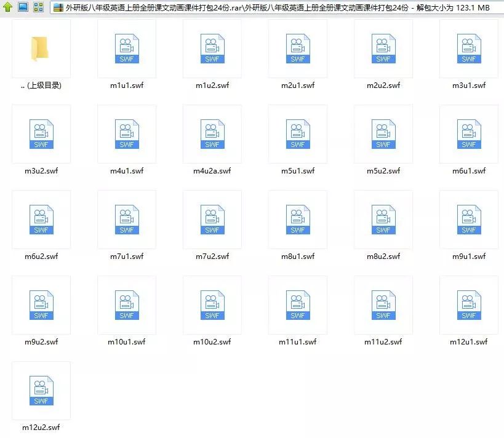The width and height of the screenshot is (504, 438).
Task: Select the m3u1.swf file icon
Action: [x=469, y=49]
